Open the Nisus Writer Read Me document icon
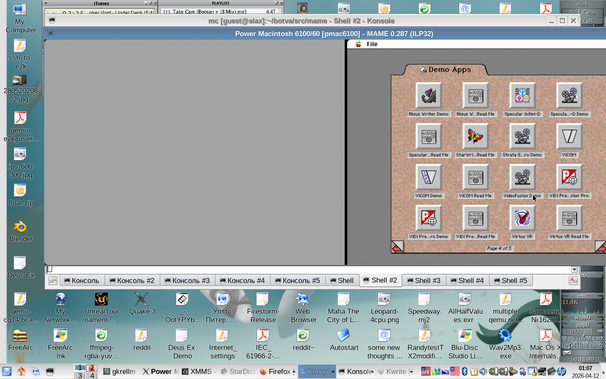Image resolution: width=606 pixels, height=379 pixels. [475, 95]
